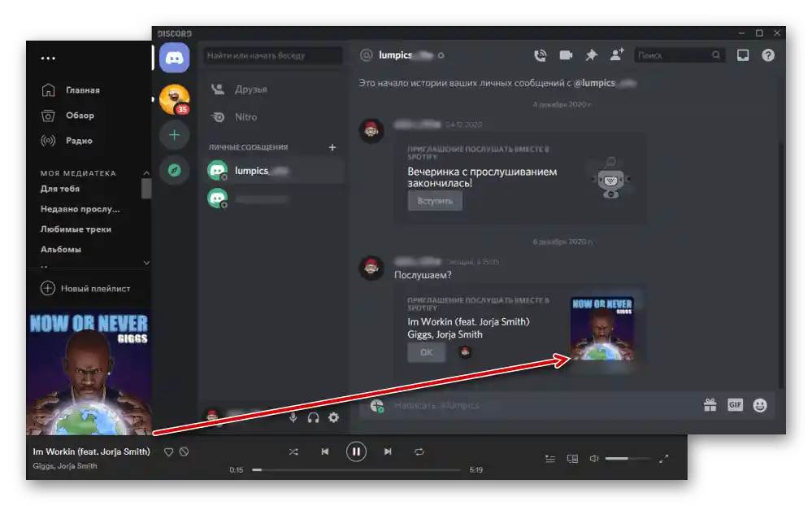The height and width of the screenshot is (506, 812).
Task: Open Discord help icon
Action: coord(768,55)
